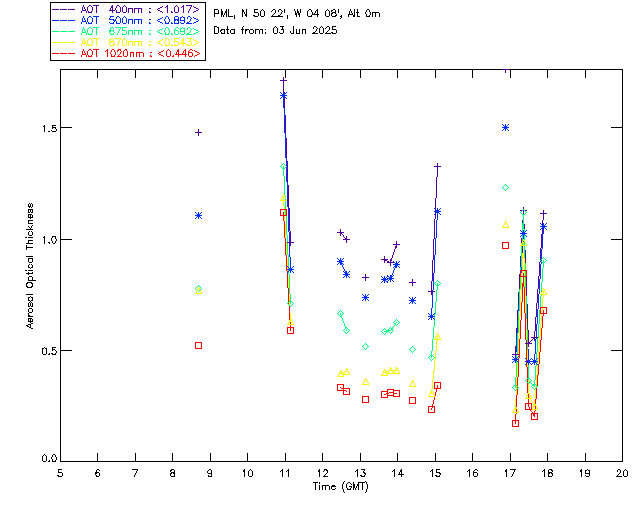Select the blue asterisk marker before 9 GMT

(198, 216)
